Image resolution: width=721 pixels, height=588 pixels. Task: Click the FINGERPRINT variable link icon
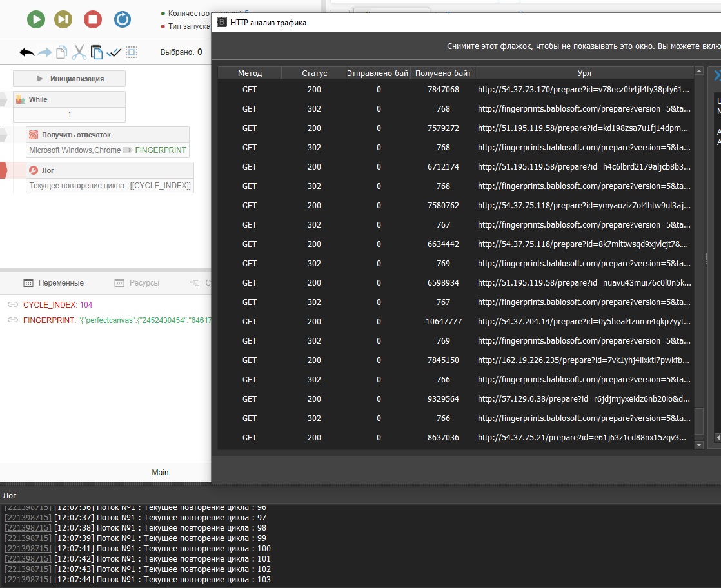point(13,320)
